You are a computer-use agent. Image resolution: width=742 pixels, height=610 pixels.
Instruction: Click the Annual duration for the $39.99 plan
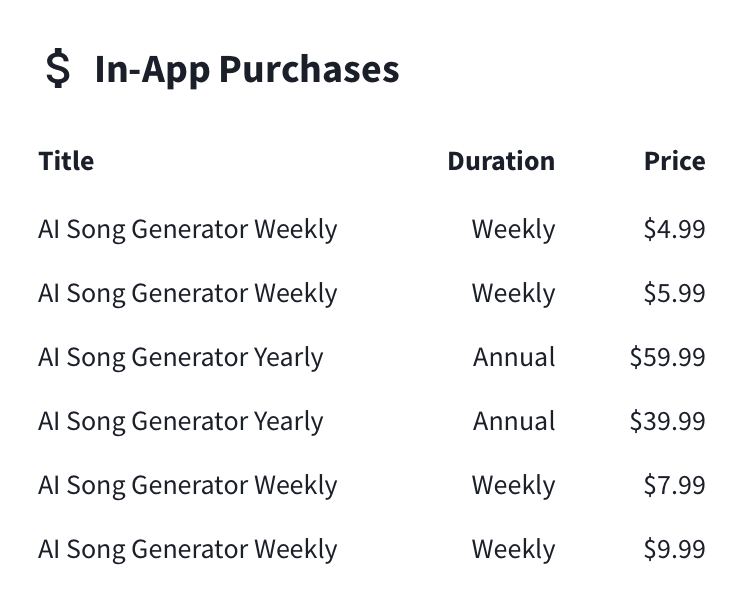pos(514,421)
